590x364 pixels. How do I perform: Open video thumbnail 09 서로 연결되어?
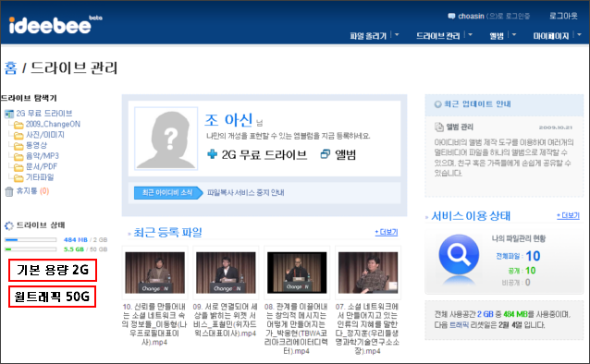coord(226,273)
